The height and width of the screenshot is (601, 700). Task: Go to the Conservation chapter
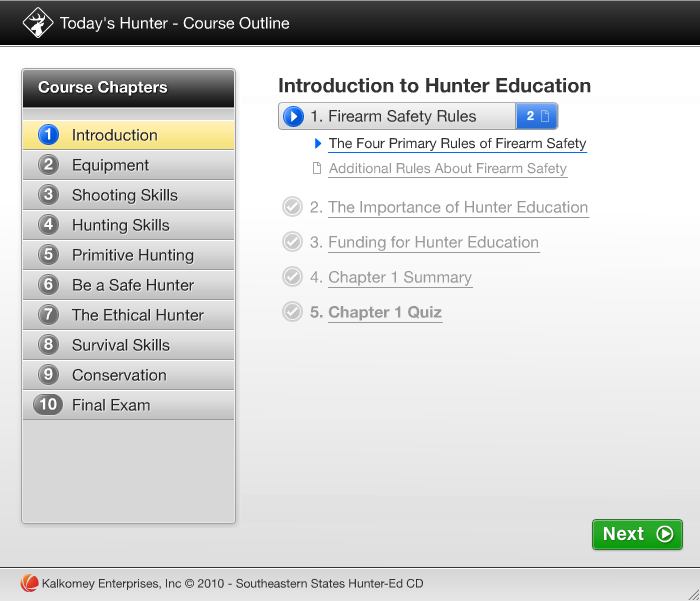coord(119,375)
